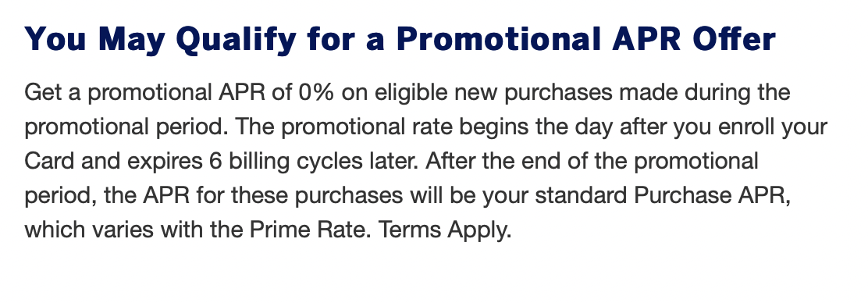868x303 pixels.
Task: Click 'standard Purchase APR' text
Action: click(x=660, y=195)
